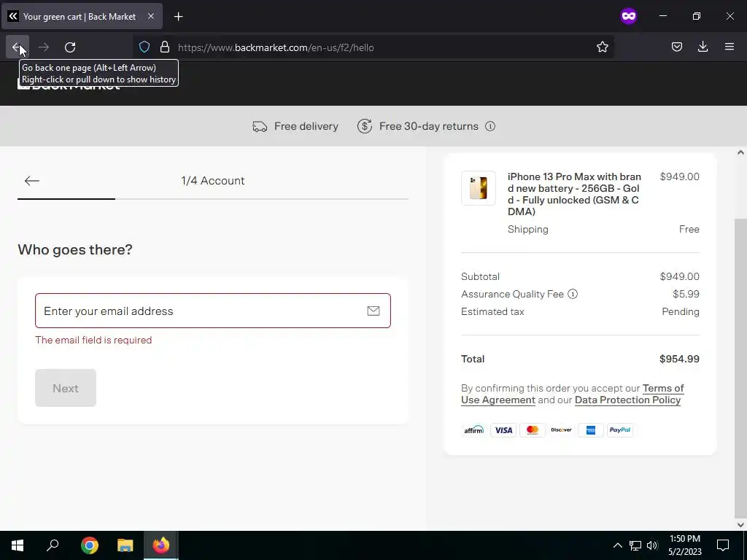Viewport: 747px width, 560px height.
Task: Click the PayPal payment logo
Action: (x=620, y=430)
